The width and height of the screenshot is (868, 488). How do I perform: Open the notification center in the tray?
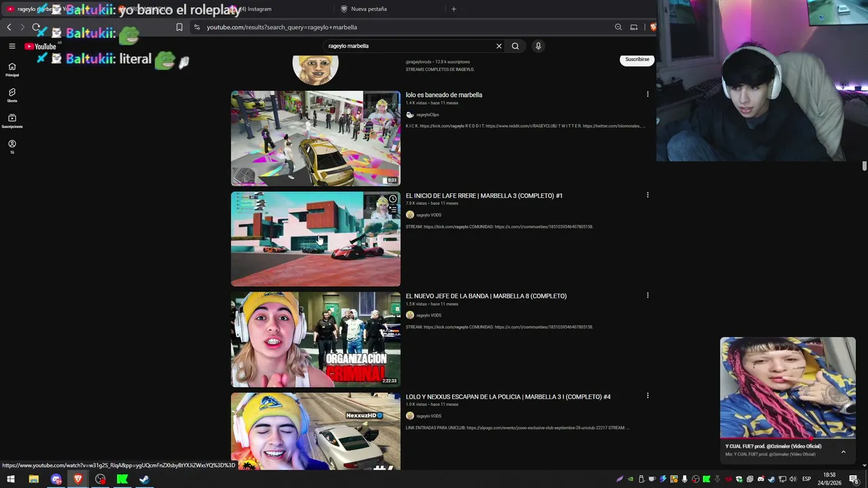pyautogui.click(x=854, y=479)
